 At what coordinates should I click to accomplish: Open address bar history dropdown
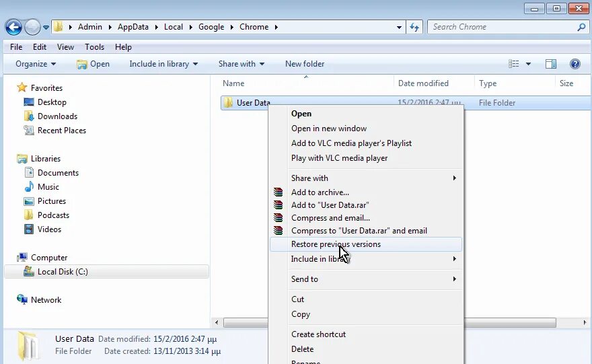pyautogui.click(x=399, y=27)
